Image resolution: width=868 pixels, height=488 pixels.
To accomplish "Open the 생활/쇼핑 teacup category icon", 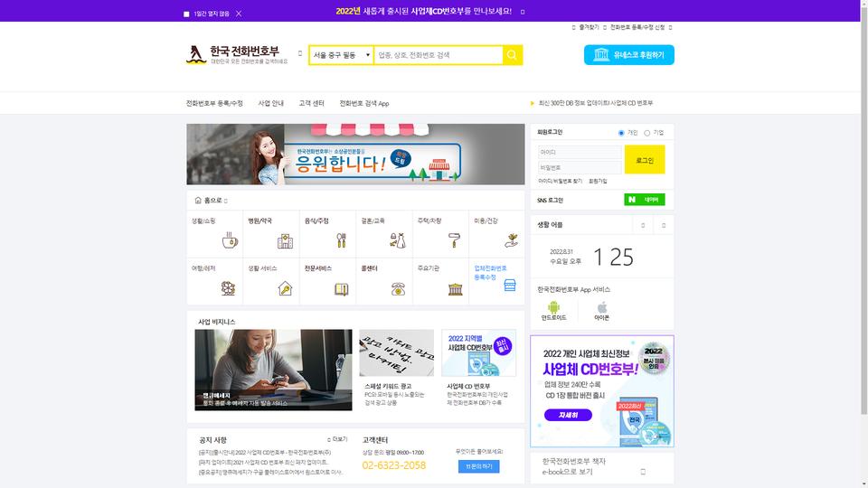I will (230, 240).
